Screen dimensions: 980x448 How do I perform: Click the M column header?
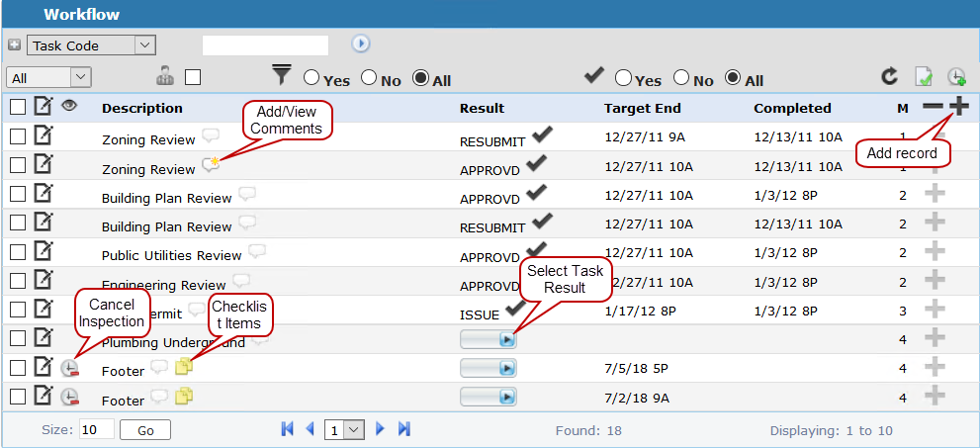(x=903, y=109)
